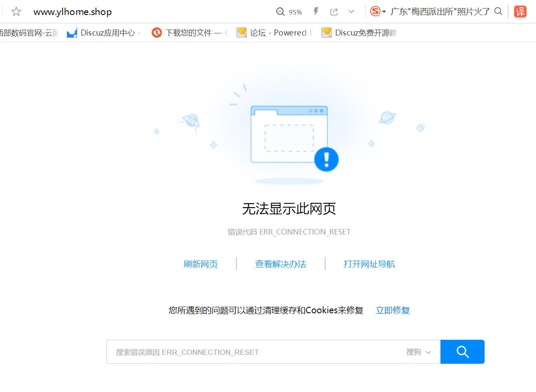The height and width of the screenshot is (392, 536).
Task: Open the Discuz应用中心 bookmark
Action: [x=104, y=33]
